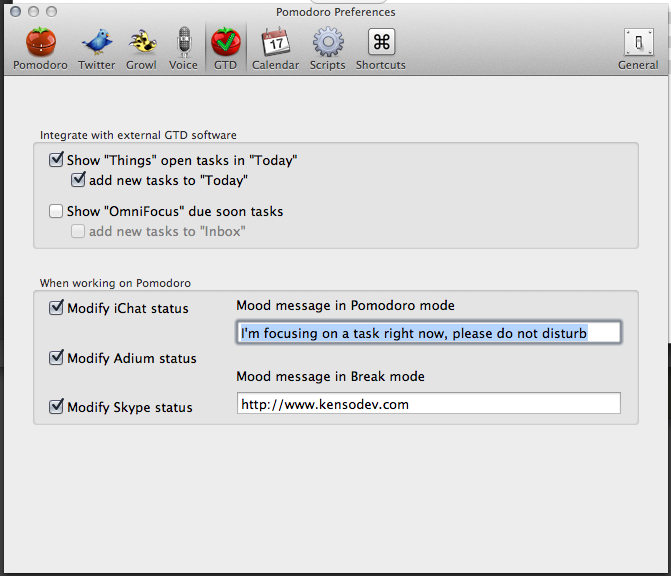Screen dimensions: 671x576
Task: Minimize the Pomodoro Preferences window
Action: click(x=33, y=12)
